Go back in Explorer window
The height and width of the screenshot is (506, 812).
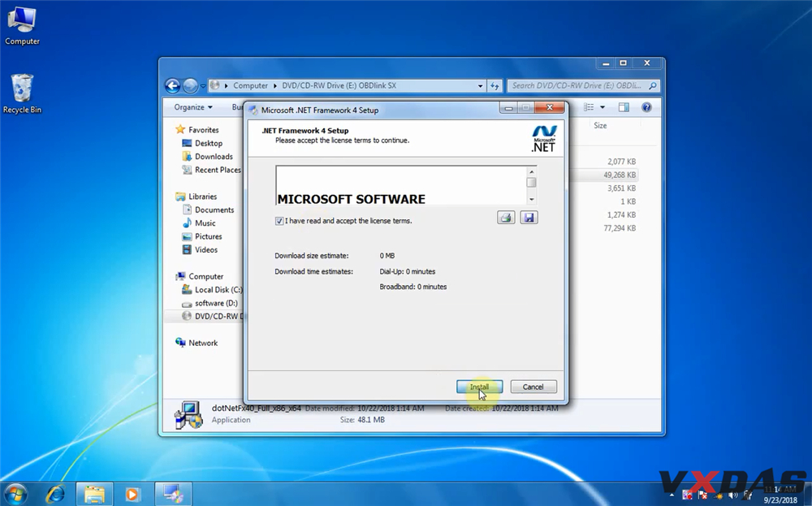point(172,85)
